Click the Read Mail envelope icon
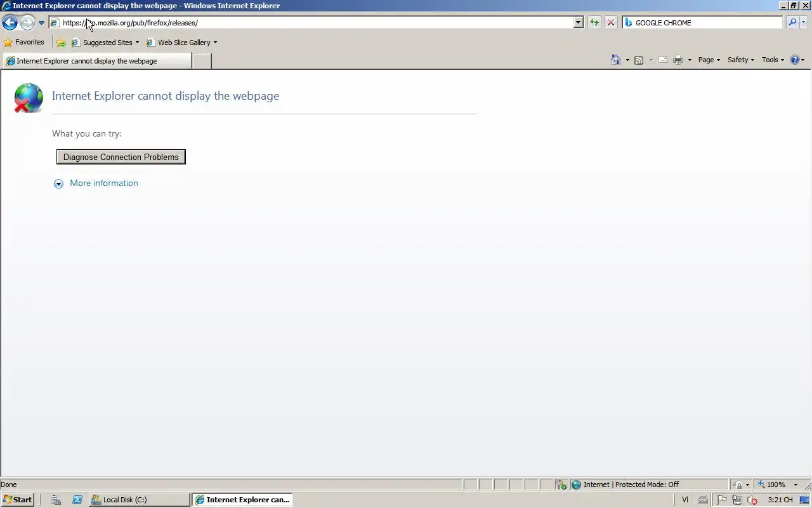The image size is (812, 508). pos(663,60)
